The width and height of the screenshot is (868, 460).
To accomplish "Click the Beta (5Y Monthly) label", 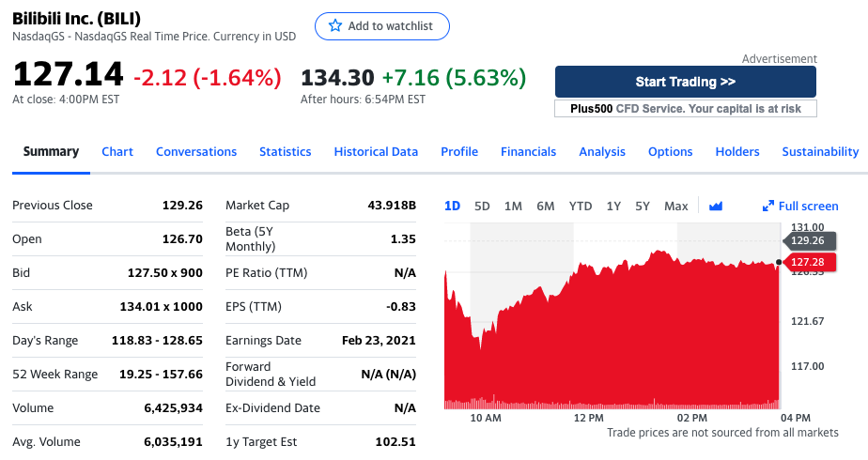I will click(x=250, y=238).
